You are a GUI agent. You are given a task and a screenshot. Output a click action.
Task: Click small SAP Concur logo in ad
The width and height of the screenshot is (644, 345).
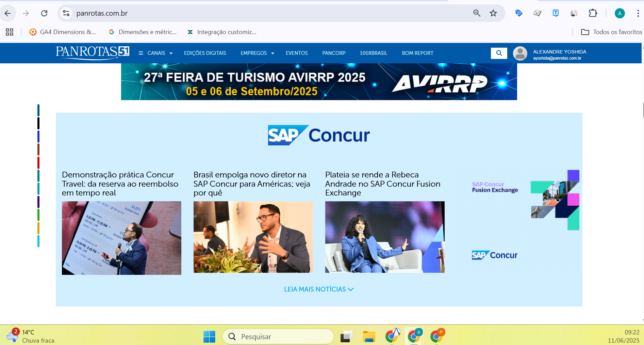click(495, 255)
